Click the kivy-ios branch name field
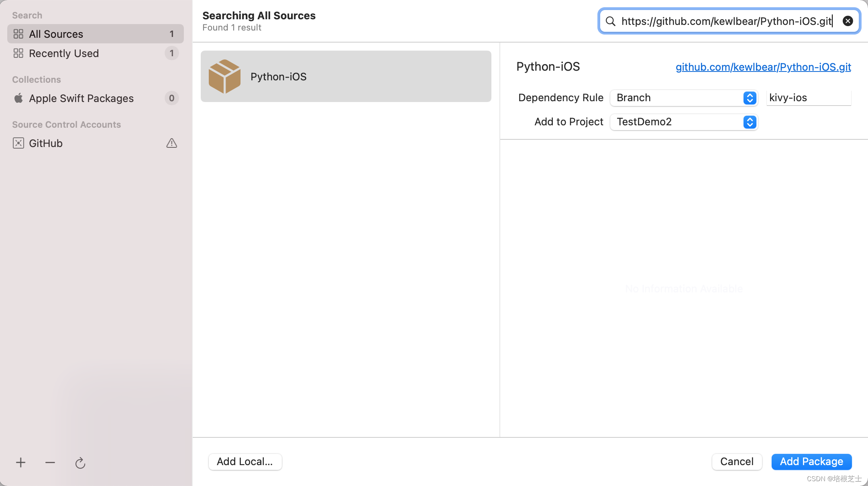868x486 pixels. point(808,98)
